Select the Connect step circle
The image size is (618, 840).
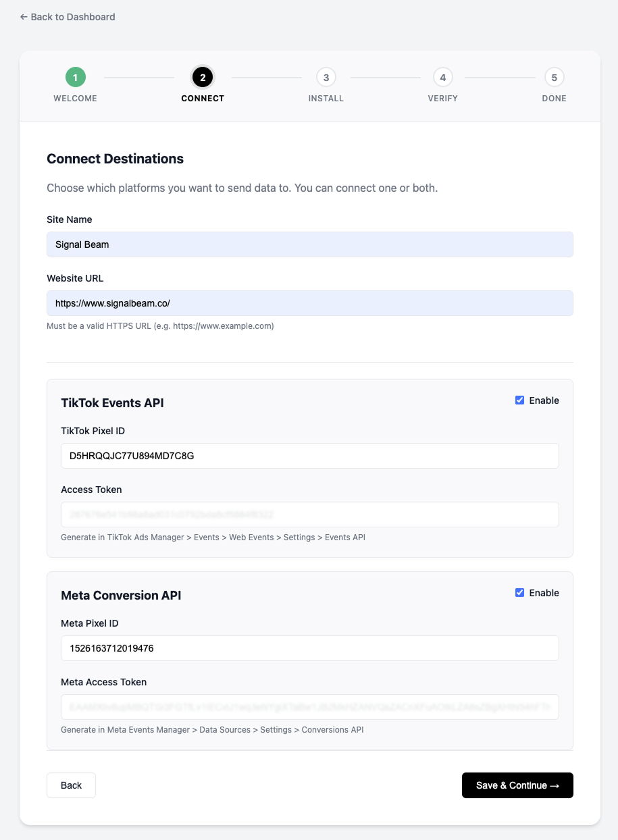203,78
